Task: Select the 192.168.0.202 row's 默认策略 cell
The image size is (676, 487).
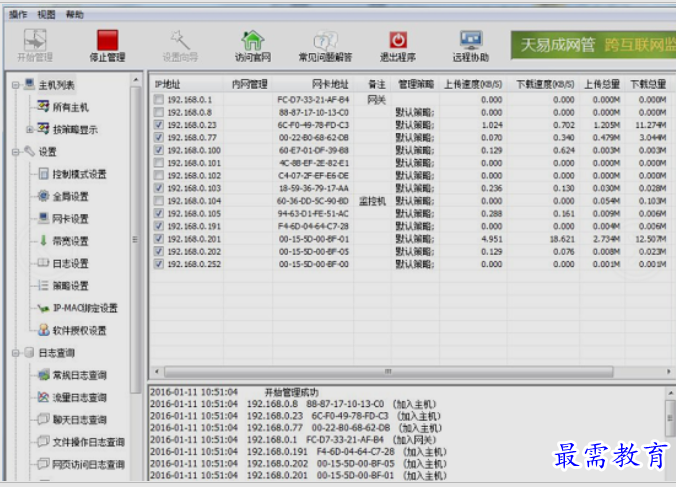Action: [x=415, y=252]
